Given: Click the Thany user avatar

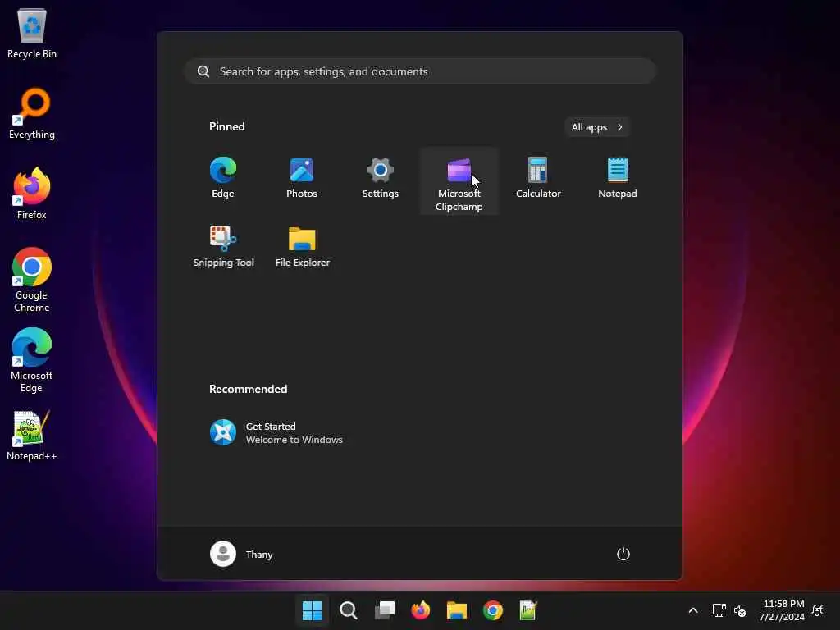Looking at the screenshot, I should pyautogui.click(x=223, y=554).
